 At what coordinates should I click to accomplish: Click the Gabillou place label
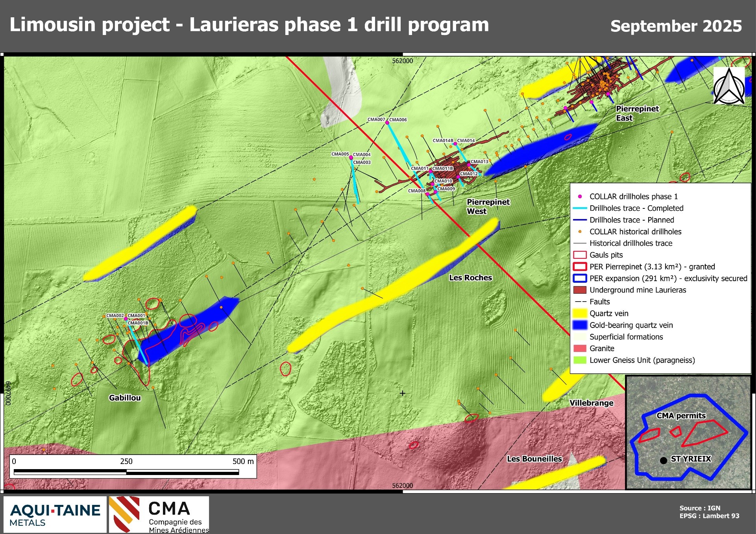(125, 398)
